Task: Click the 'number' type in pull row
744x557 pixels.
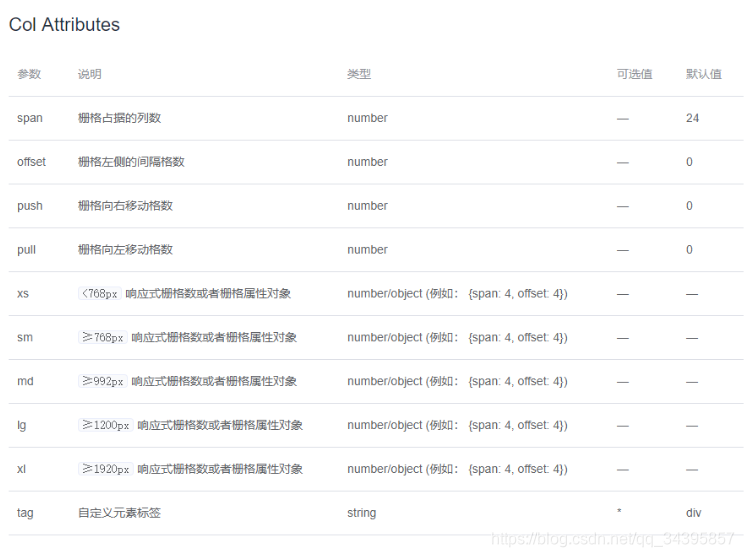Action: [x=367, y=250]
